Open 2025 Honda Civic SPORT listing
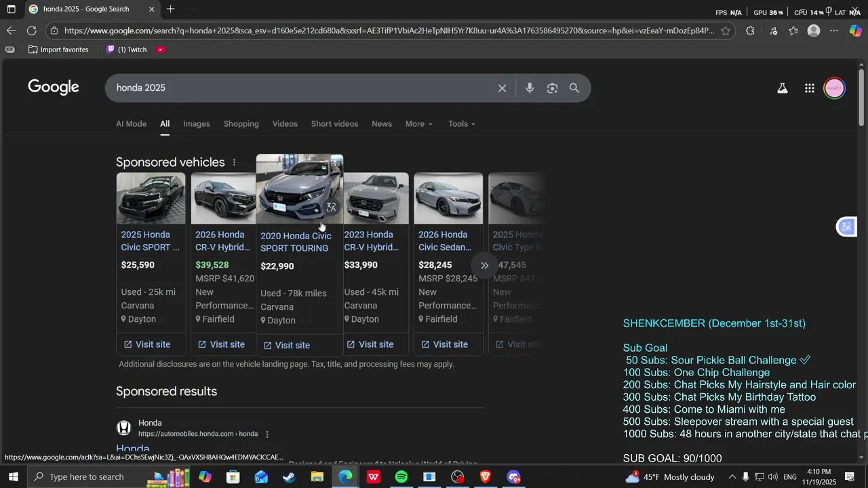 151,241
